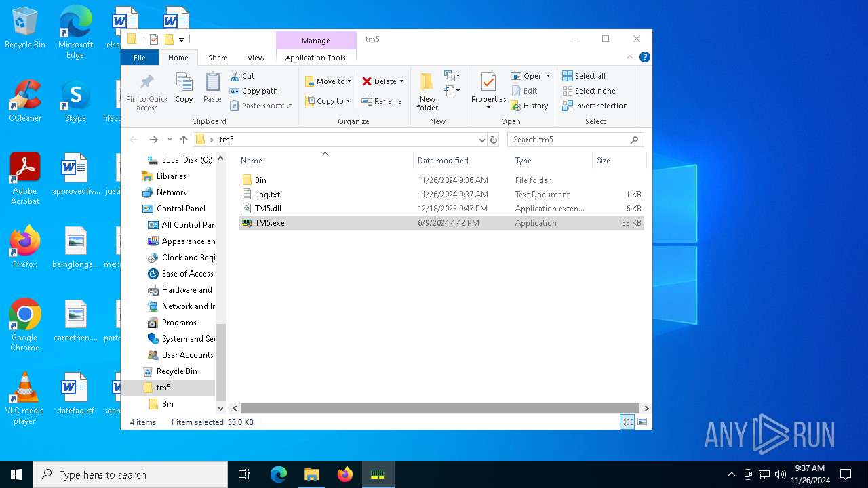Image resolution: width=868 pixels, height=488 pixels.
Task: Refresh the tm5 folder view
Action: tap(494, 140)
